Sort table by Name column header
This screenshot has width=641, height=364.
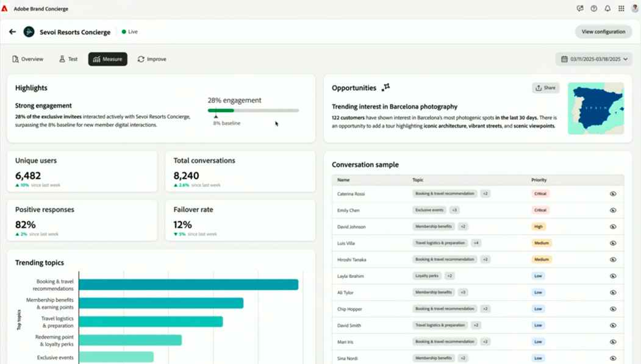tap(343, 180)
